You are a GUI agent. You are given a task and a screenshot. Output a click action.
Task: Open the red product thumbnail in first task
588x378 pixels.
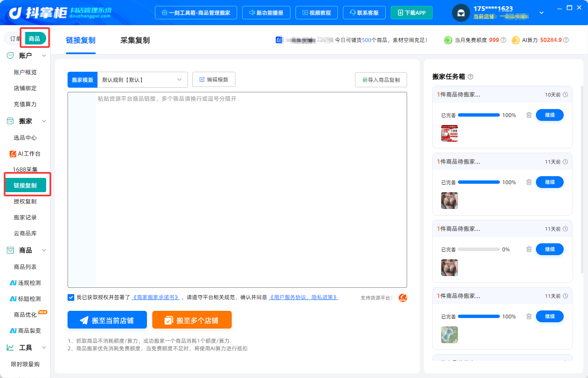(449, 133)
